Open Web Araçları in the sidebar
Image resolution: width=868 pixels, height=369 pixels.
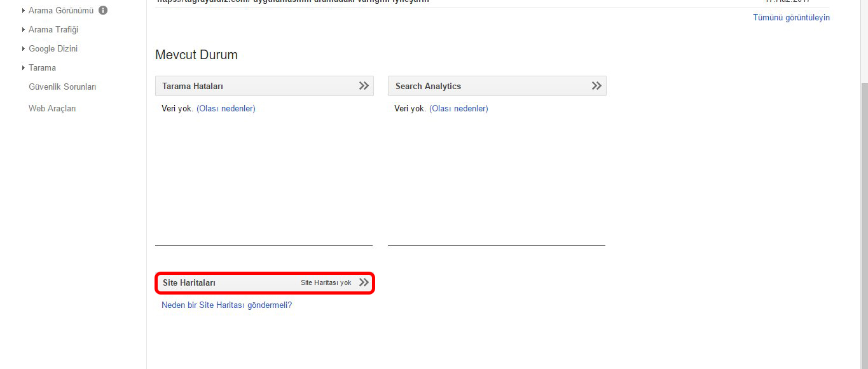(52, 108)
